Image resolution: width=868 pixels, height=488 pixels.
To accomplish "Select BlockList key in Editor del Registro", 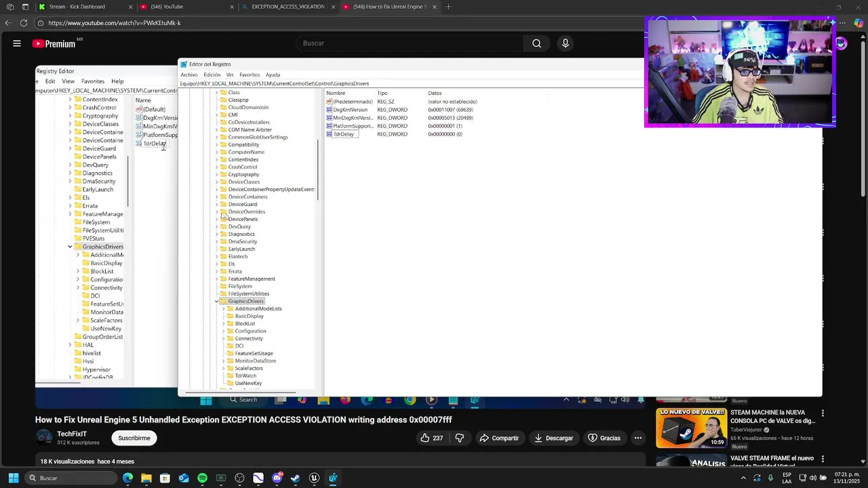I will tap(245, 323).
